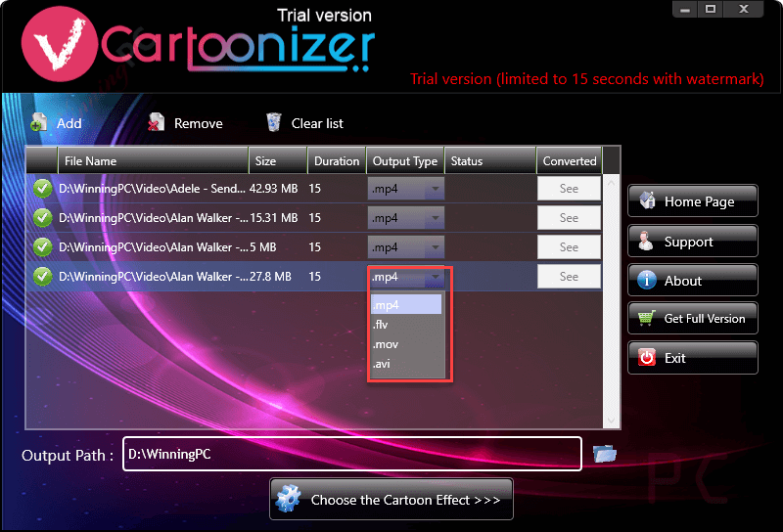Click the Output Path input field
Screen dimensions: 783x532
point(352,454)
